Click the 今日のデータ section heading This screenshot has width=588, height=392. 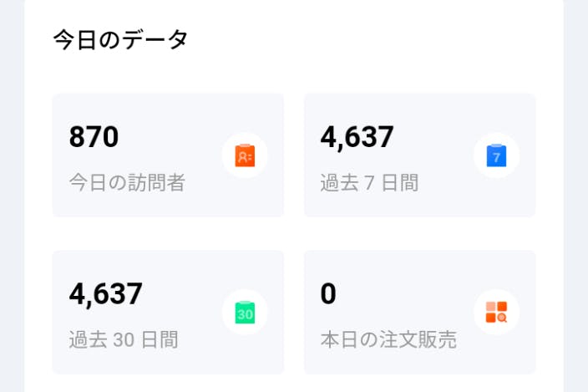[x=120, y=40]
